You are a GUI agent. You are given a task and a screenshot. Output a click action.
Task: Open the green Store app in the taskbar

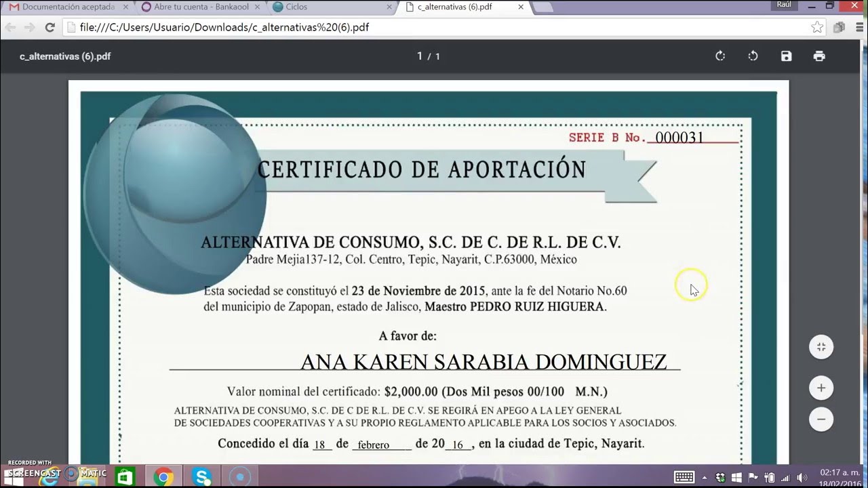click(124, 477)
